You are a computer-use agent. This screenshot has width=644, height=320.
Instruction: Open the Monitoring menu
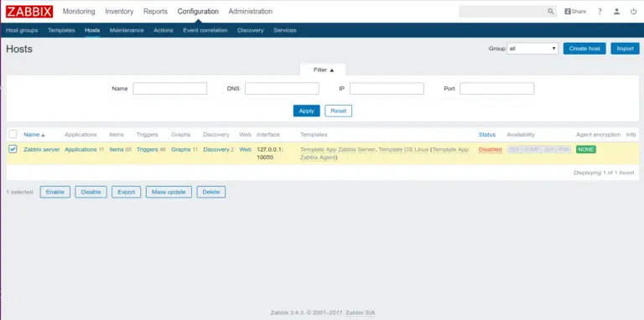click(79, 12)
